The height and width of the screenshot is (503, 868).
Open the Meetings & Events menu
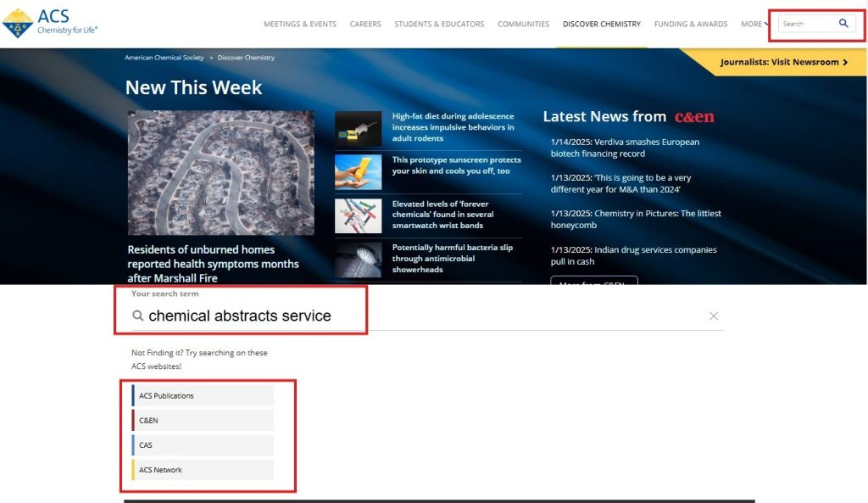click(x=300, y=24)
